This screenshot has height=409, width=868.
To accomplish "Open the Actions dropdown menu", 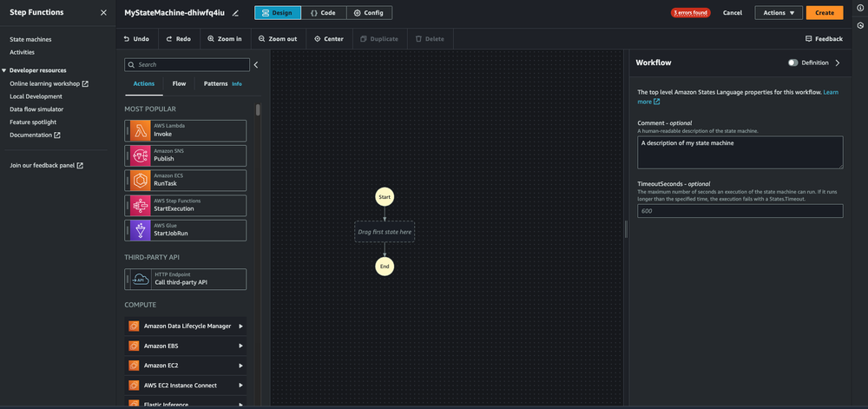I will click(779, 13).
